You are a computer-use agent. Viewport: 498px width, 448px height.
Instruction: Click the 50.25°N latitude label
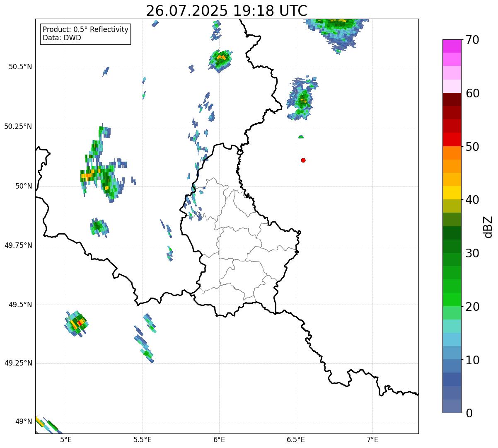[x=18, y=126]
